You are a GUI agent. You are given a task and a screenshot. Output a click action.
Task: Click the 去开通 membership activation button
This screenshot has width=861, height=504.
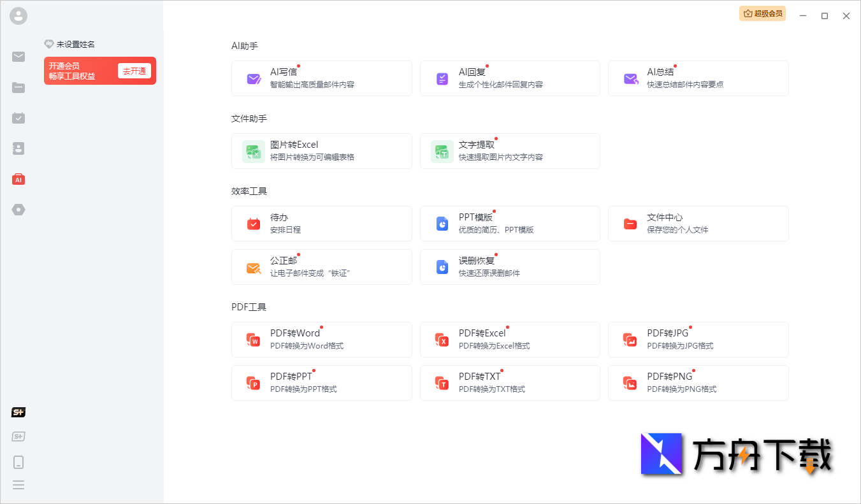[x=134, y=71]
